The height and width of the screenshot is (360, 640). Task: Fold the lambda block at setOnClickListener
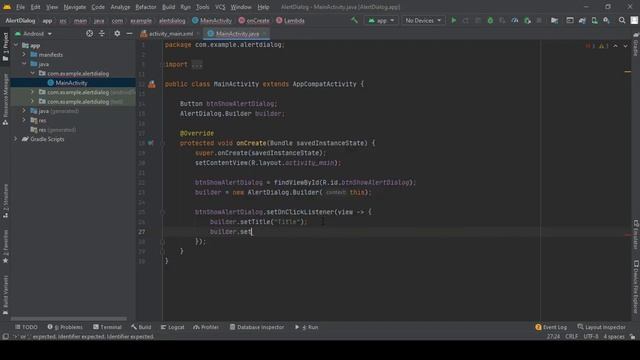pos(162,212)
